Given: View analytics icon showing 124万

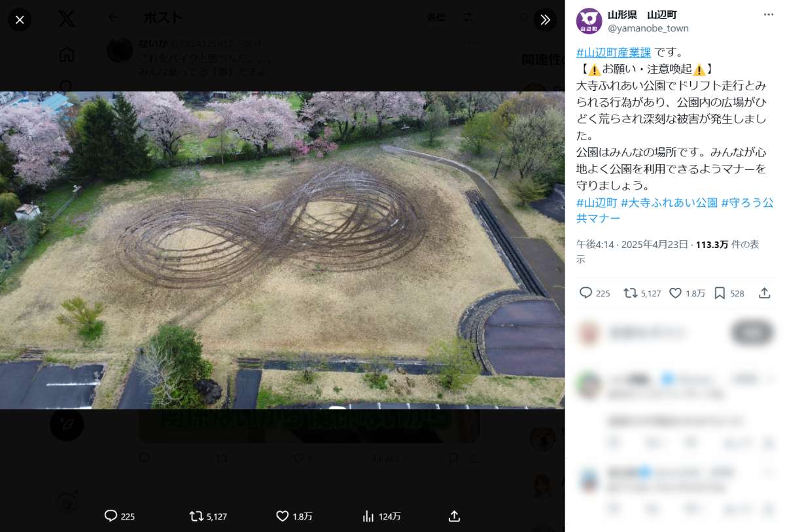Looking at the screenshot, I should click(x=368, y=516).
